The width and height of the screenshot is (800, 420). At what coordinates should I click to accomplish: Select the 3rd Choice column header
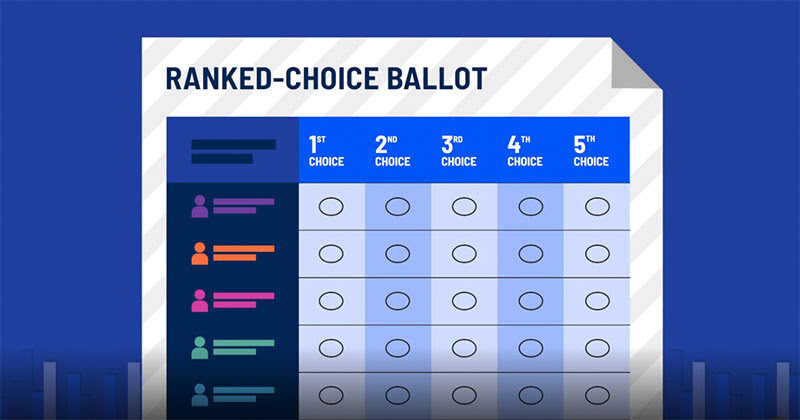459,151
